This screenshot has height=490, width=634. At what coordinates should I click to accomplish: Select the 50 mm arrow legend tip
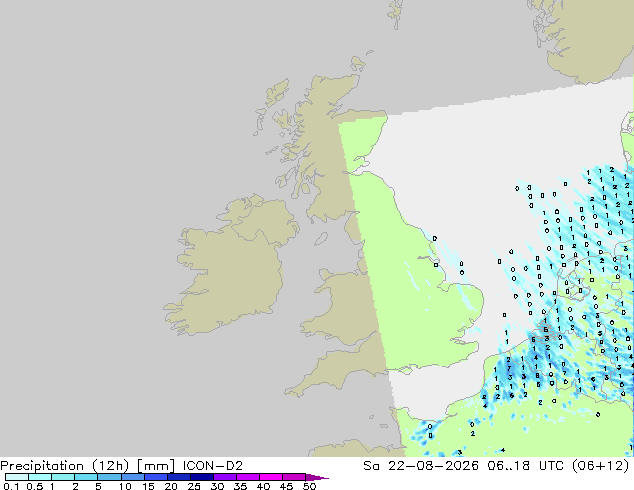(317, 477)
